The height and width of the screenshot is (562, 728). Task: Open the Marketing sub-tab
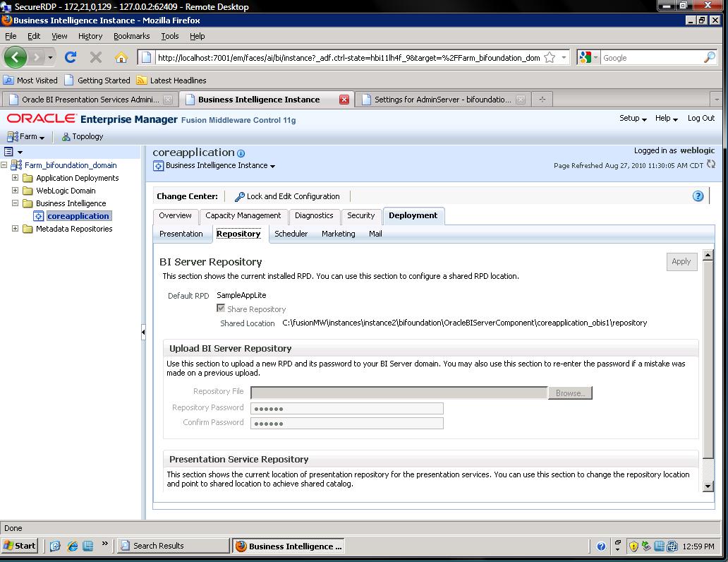pos(338,234)
